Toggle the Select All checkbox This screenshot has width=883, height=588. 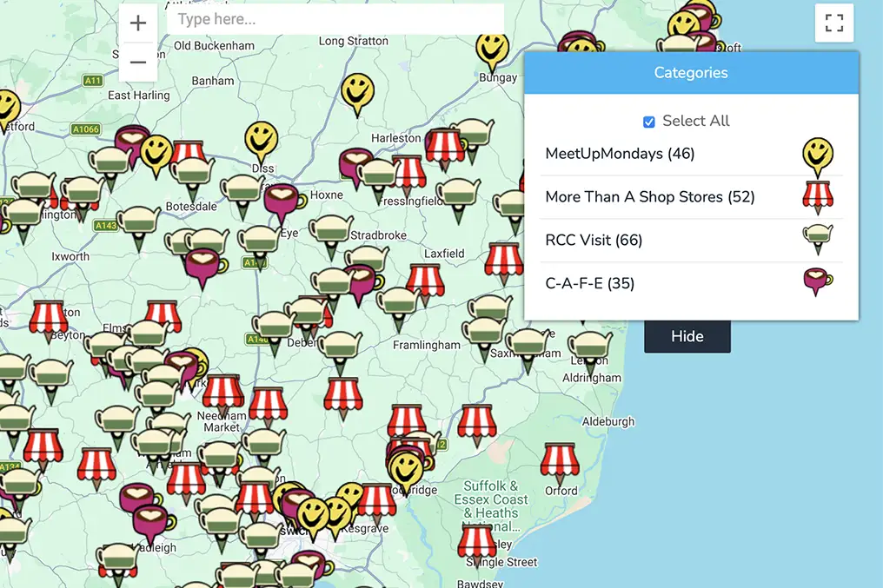point(648,122)
